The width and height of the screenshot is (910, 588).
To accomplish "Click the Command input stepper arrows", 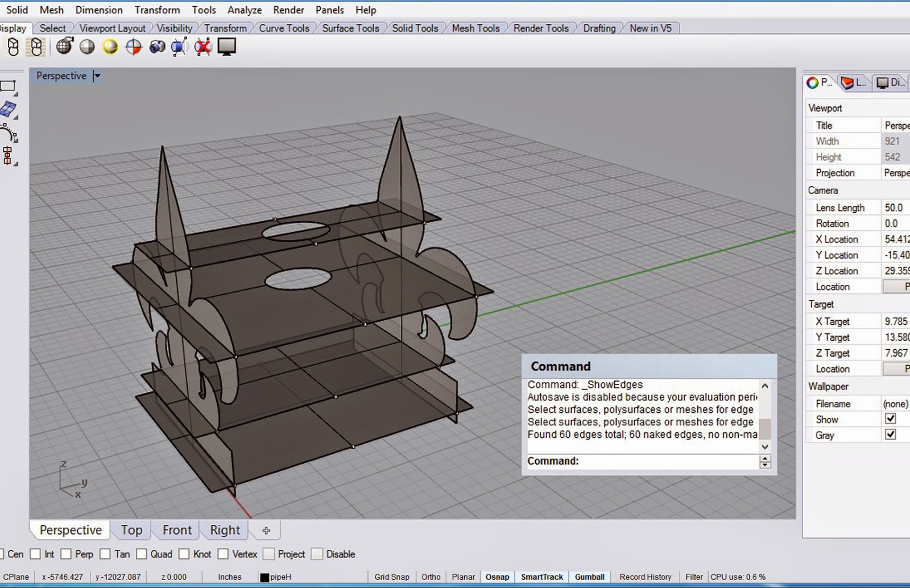I will tap(765, 462).
